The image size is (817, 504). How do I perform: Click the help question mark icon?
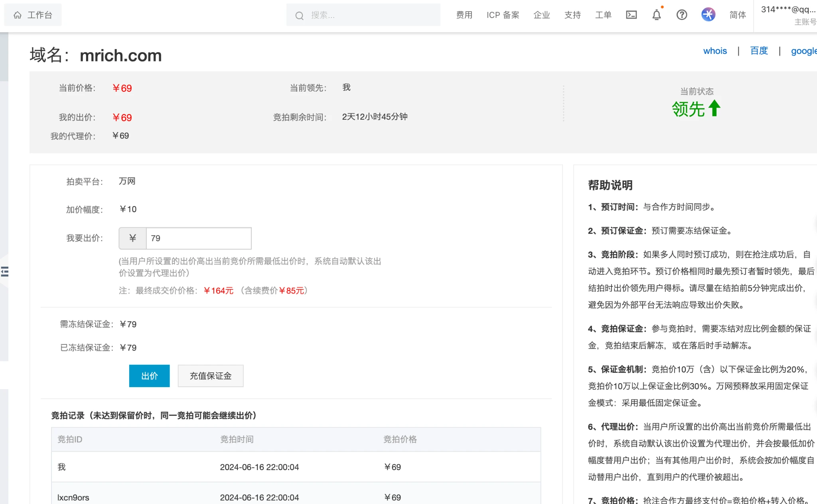pos(682,15)
